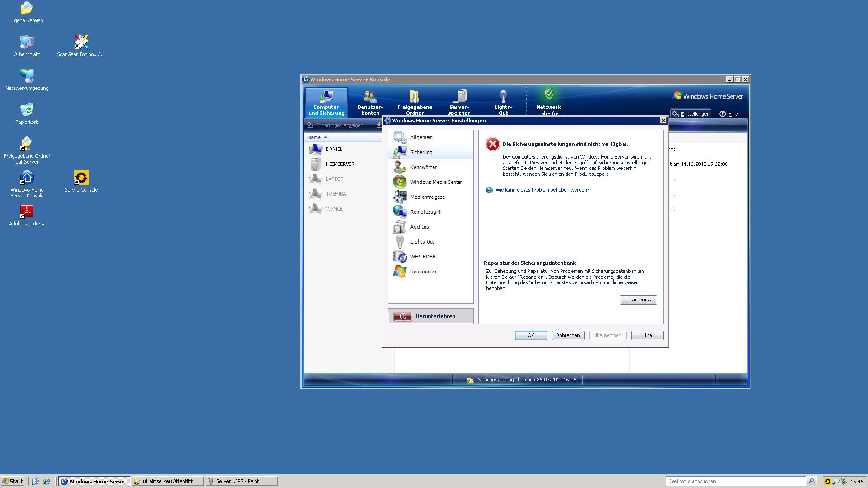
Task: Open the Lights-Out console tab
Action: click(x=503, y=103)
